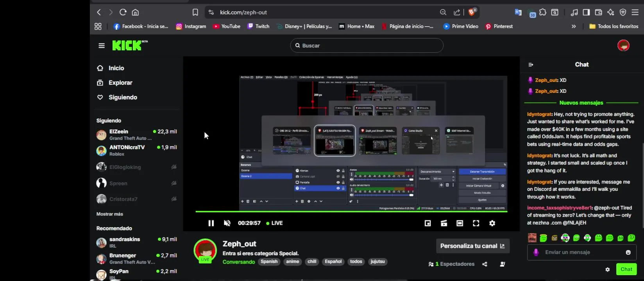Screen dimensions: 644x281
Task: Open the user profile avatar menu
Action: coord(623,46)
